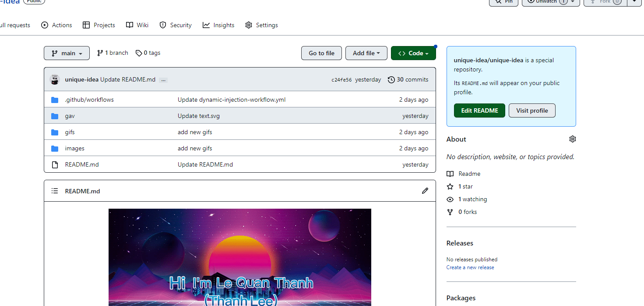Viewport: 644px width, 306px height.
Task: Open the Insights tab
Action: (x=218, y=25)
